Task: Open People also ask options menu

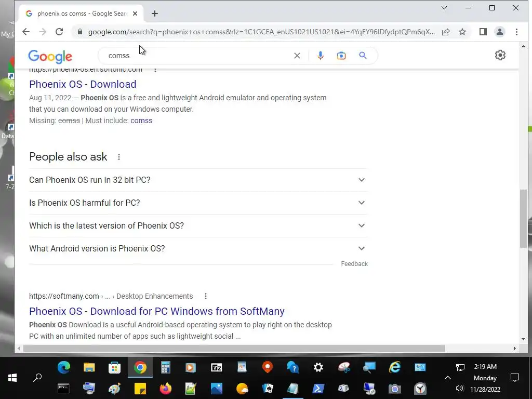Action: click(x=119, y=157)
